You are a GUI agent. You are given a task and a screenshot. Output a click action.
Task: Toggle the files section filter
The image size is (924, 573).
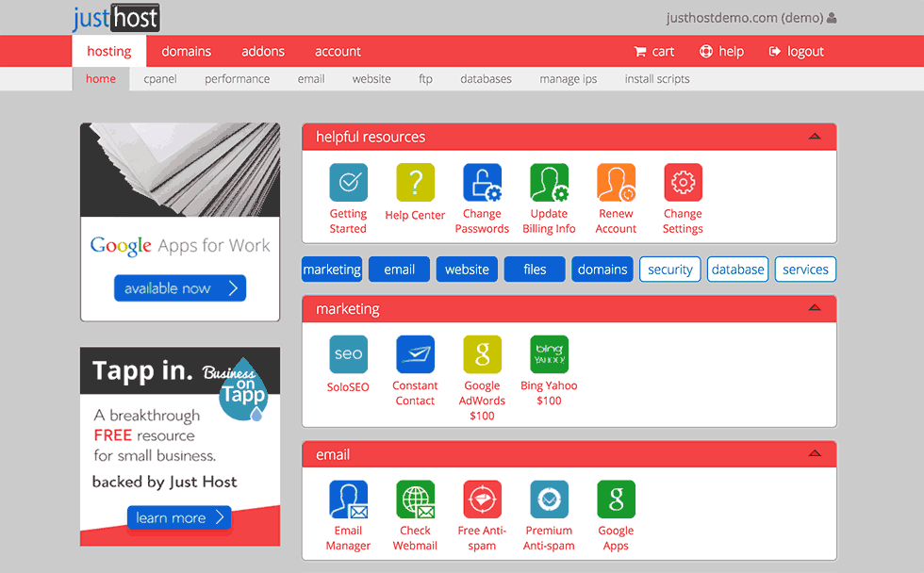coord(535,270)
